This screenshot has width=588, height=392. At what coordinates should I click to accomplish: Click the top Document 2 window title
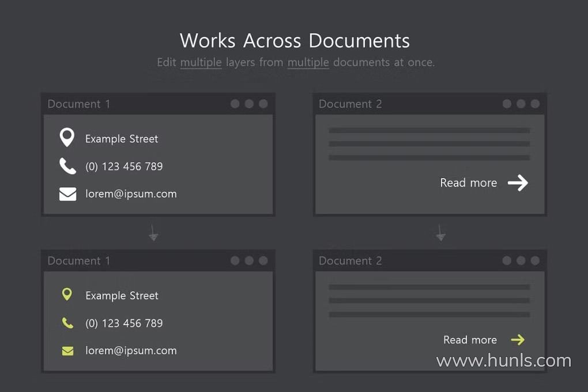(x=350, y=104)
